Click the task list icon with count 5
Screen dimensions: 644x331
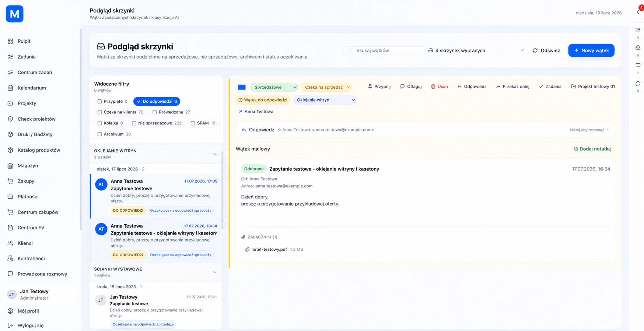pos(638,30)
